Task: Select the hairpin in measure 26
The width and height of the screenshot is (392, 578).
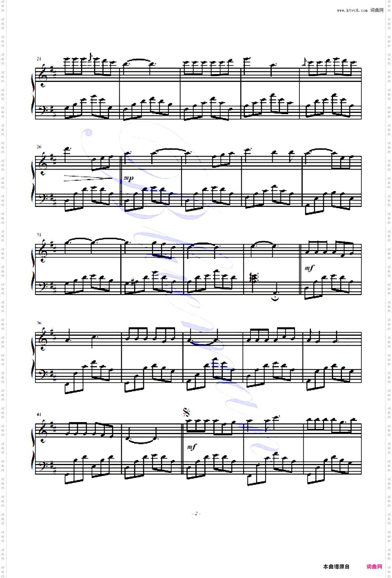Action: pos(88,178)
